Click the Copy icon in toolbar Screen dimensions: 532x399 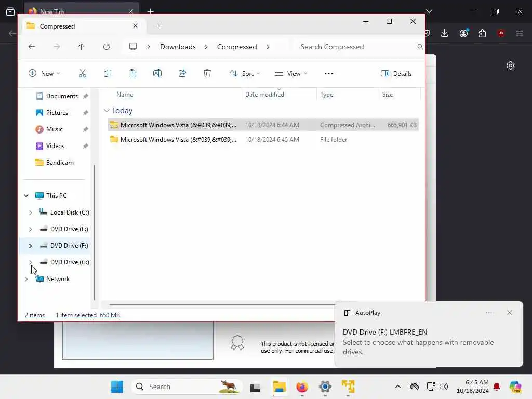point(107,73)
